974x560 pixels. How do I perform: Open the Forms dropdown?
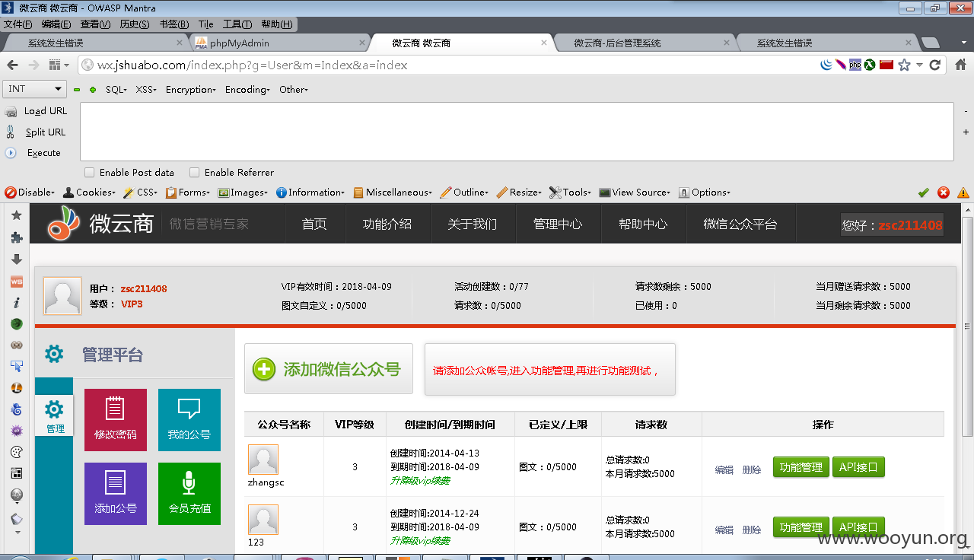tap(189, 192)
